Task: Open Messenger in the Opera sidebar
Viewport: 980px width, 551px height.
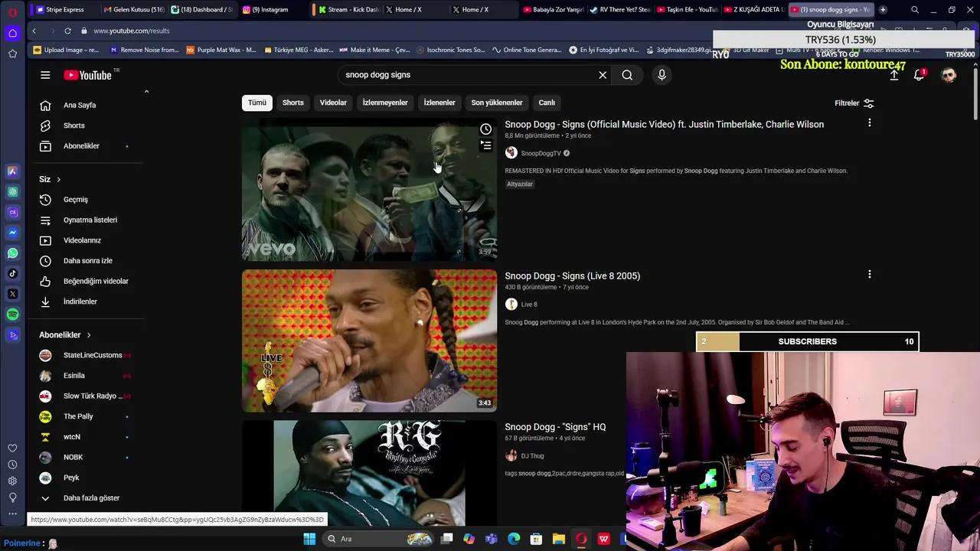Action: coord(12,233)
